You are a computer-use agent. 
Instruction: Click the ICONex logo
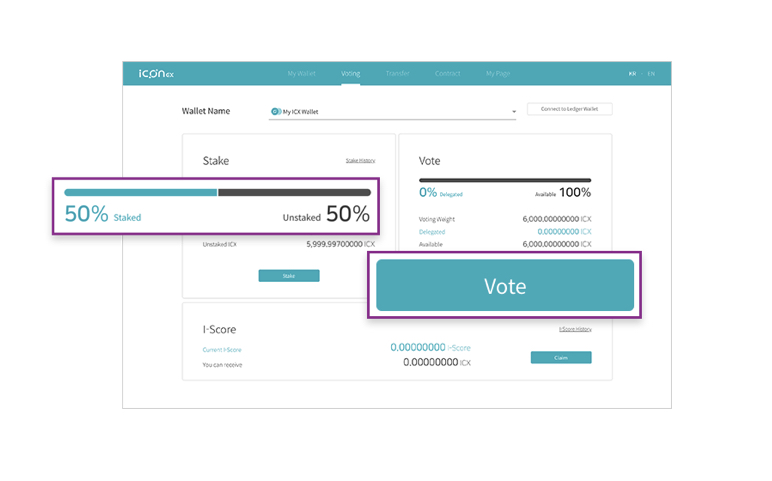[x=156, y=74]
